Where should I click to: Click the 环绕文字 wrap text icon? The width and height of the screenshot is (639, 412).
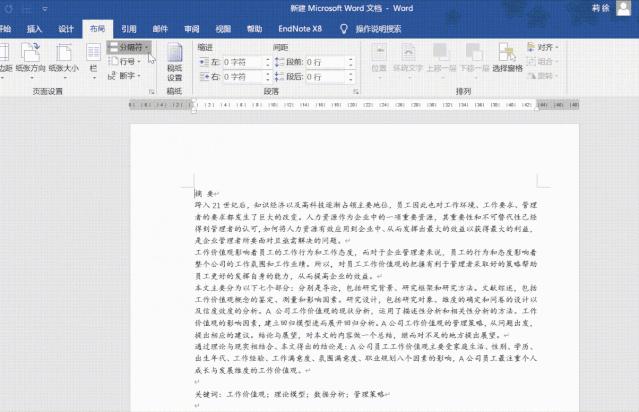pos(408,52)
